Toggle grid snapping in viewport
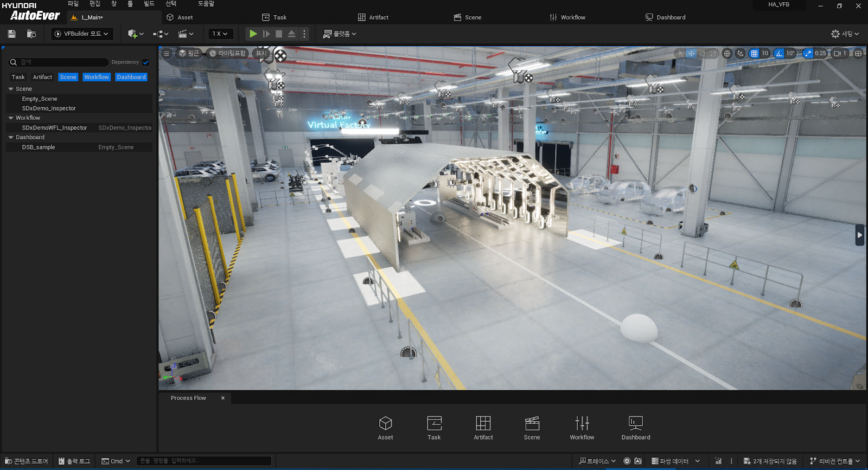 pyautogui.click(x=754, y=53)
